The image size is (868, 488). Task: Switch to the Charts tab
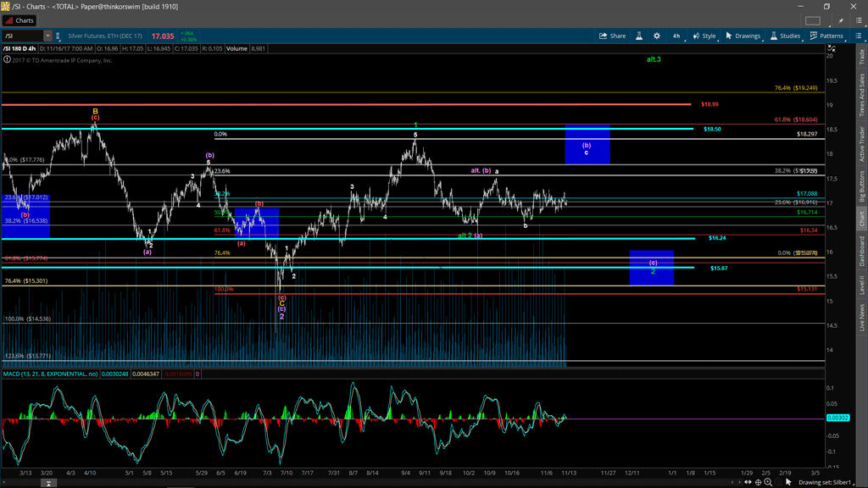[x=19, y=20]
